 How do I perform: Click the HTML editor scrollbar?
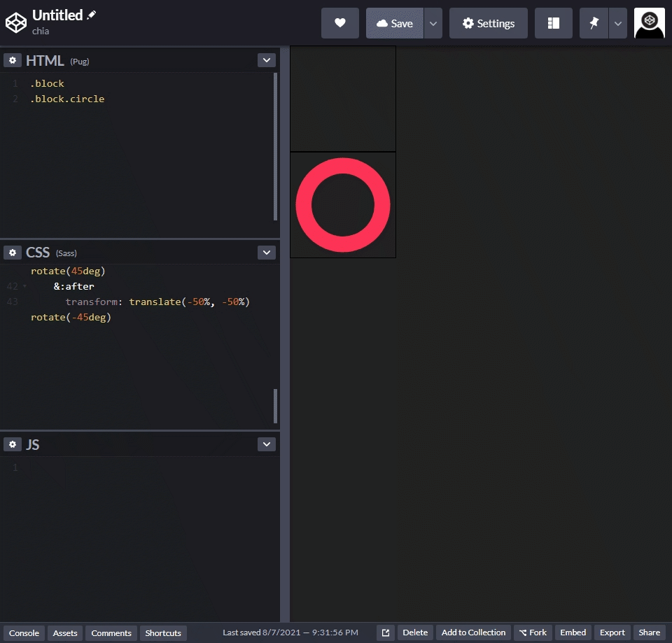pyautogui.click(x=275, y=146)
